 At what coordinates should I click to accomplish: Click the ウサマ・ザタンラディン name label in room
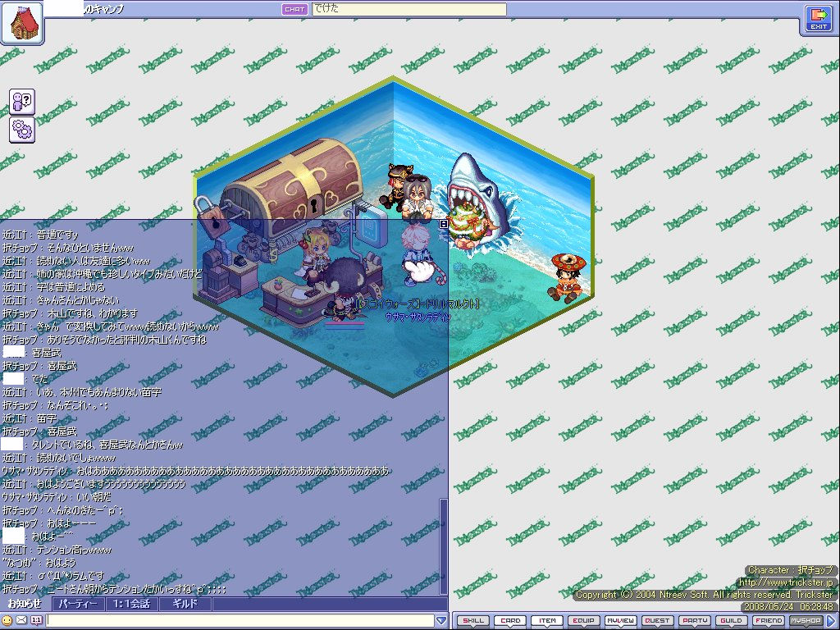(418, 317)
